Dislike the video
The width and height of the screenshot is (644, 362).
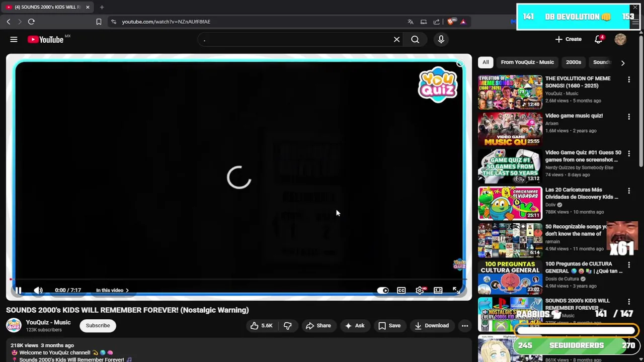coord(287,325)
